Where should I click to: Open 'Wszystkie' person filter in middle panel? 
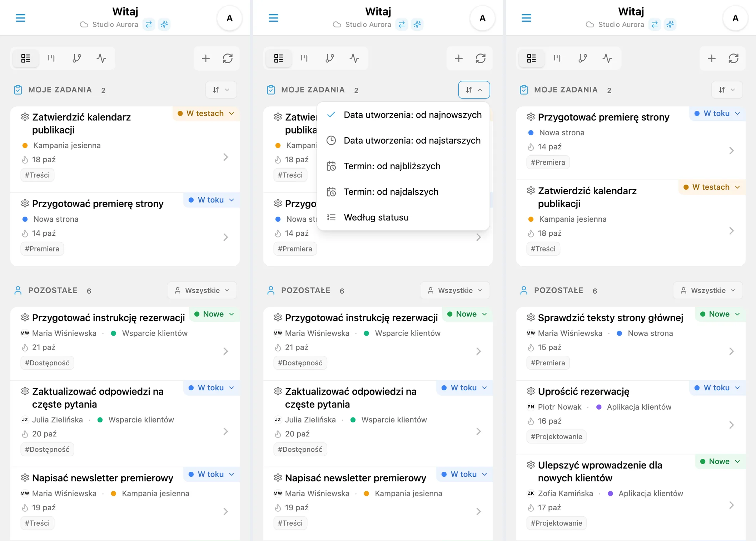pos(455,291)
